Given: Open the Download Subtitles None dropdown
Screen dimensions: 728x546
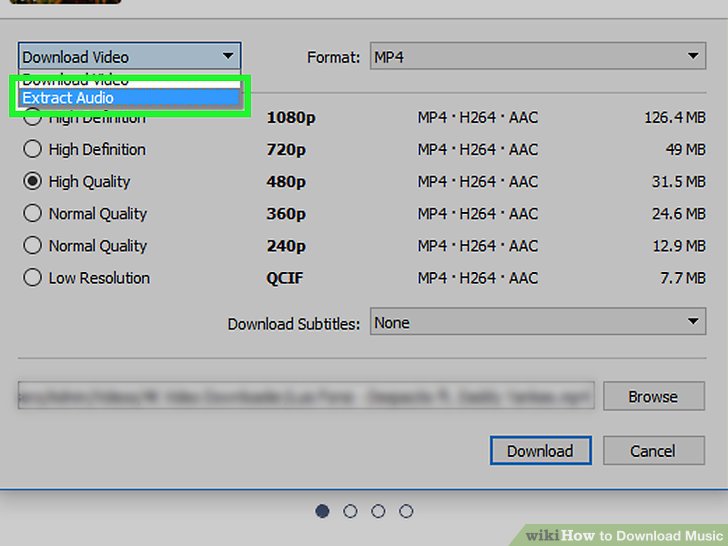Looking at the screenshot, I should click(x=538, y=321).
